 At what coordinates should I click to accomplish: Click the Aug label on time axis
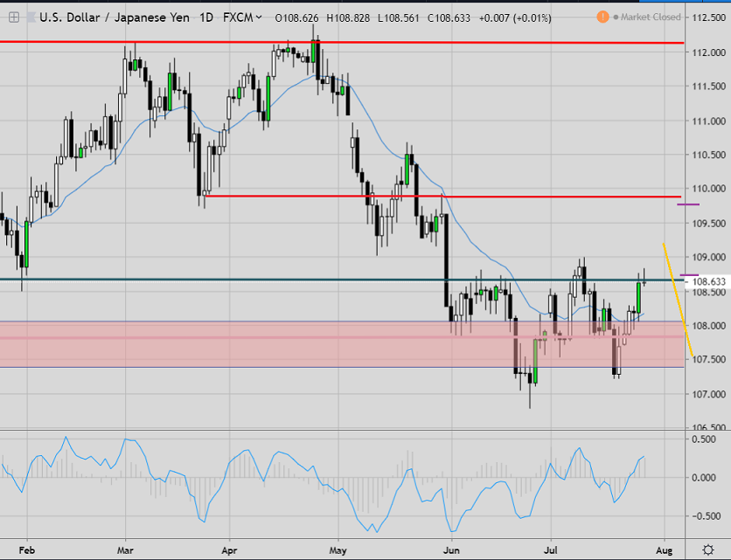pyautogui.click(x=665, y=550)
